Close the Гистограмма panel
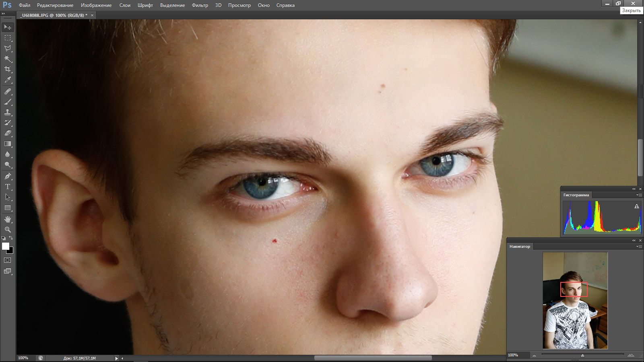The image size is (644, 362). point(640,189)
